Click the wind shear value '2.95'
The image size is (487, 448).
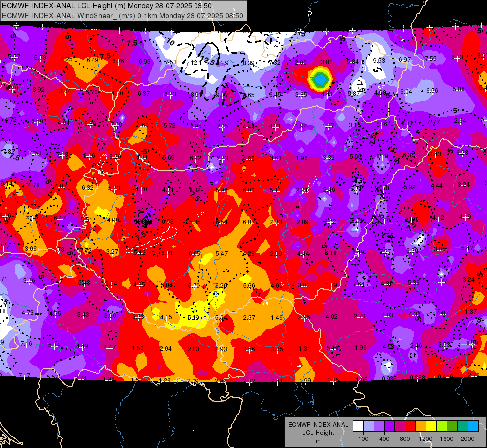tap(304, 317)
